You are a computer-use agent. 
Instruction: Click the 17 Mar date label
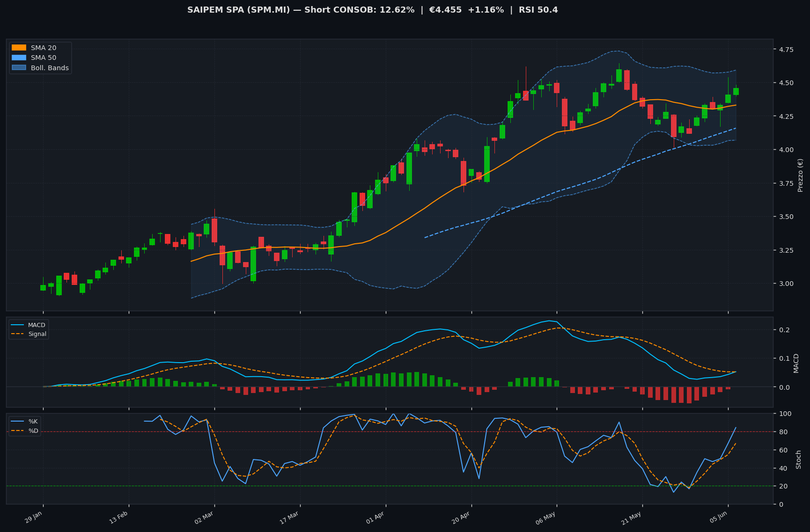click(289, 517)
